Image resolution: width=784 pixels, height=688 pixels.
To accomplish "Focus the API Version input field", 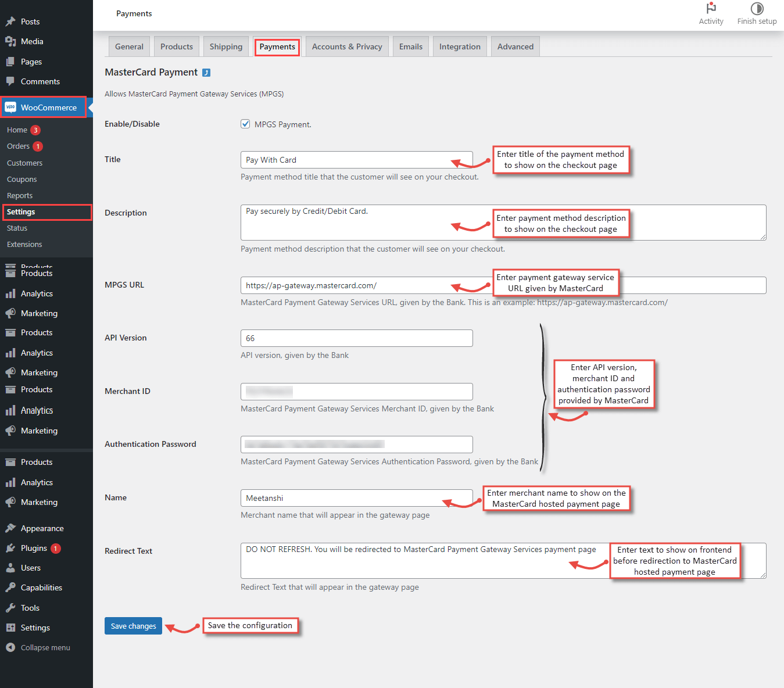I will click(x=356, y=338).
